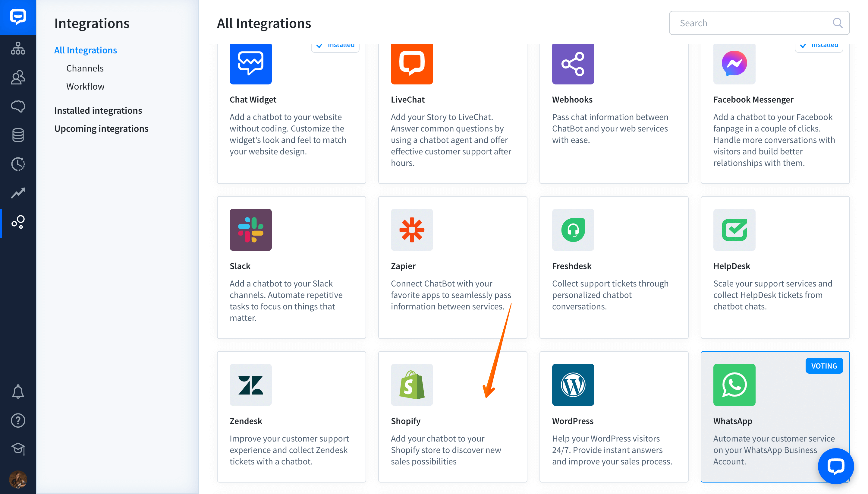This screenshot has height=494, width=868.
Task: Open the LiveChat title link
Action: coord(407,100)
